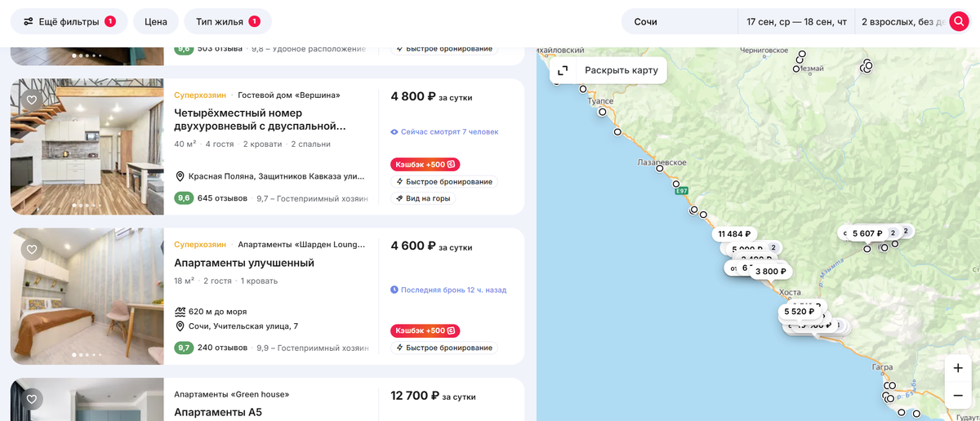The image size is (980, 421).
Task: Edit the Сочи destination field
Action: 678,21
